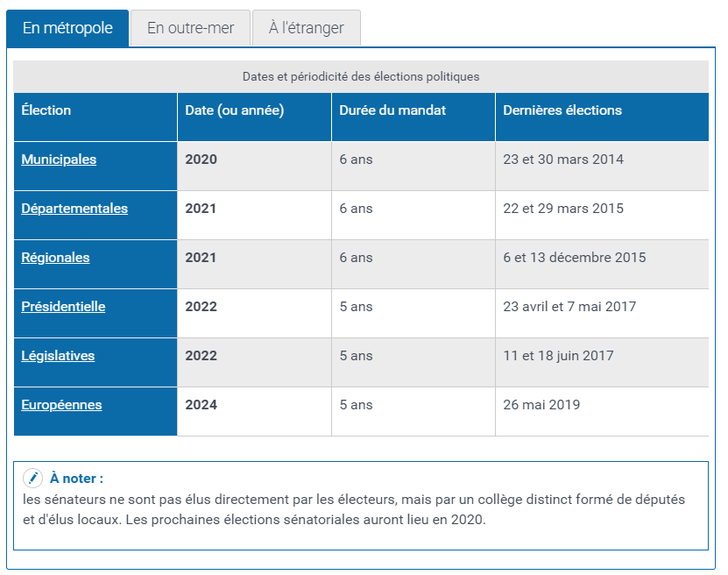The height and width of the screenshot is (575, 728).
Task: Click the Date (ou année) column header
Action: pos(254,117)
